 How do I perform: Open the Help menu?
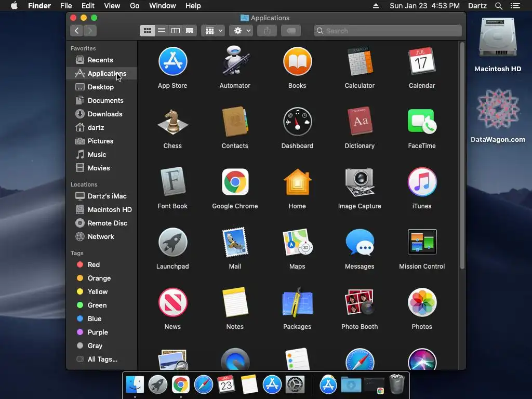pos(193,6)
